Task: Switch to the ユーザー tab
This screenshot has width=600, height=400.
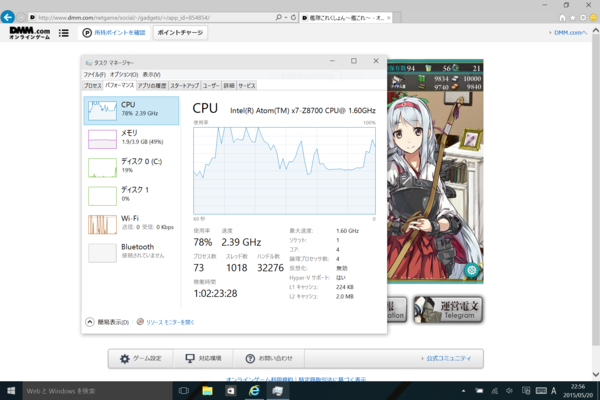Action: coord(211,86)
